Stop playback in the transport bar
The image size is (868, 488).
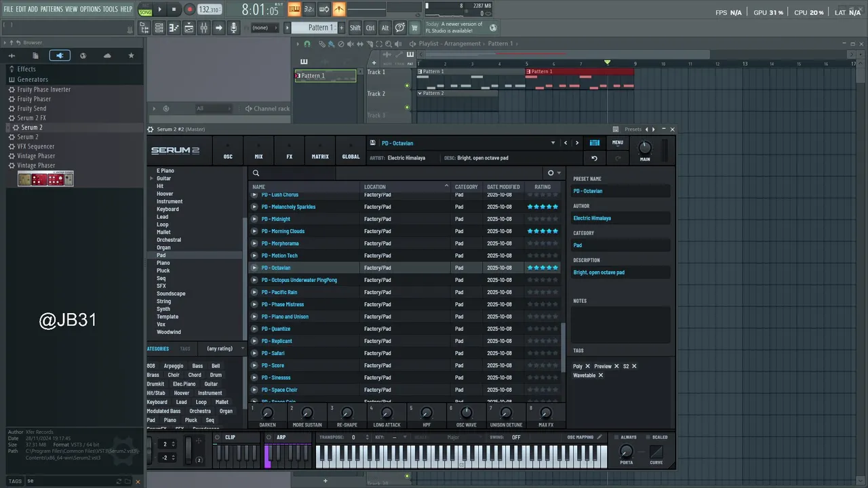tap(174, 9)
